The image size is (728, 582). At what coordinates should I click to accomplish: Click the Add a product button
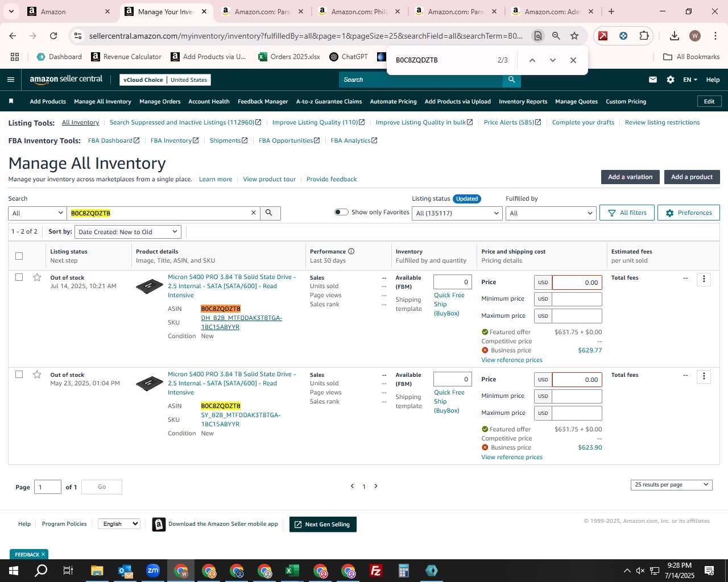point(692,177)
